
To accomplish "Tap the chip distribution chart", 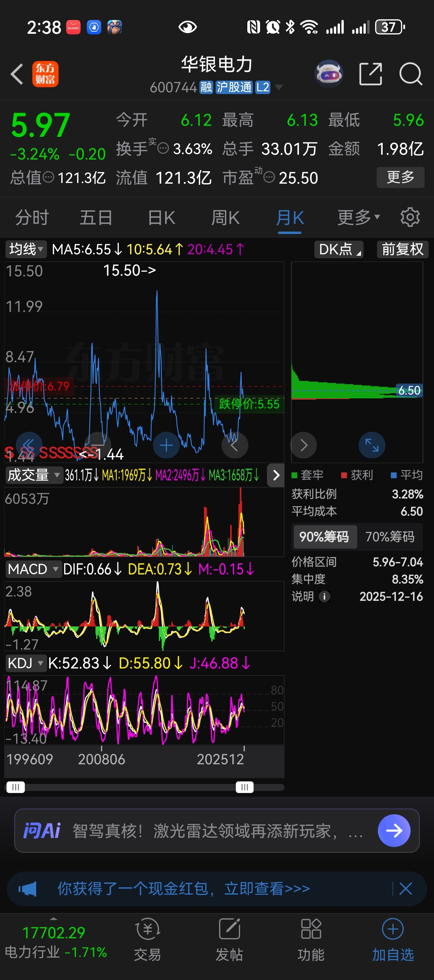I will 357,361.
